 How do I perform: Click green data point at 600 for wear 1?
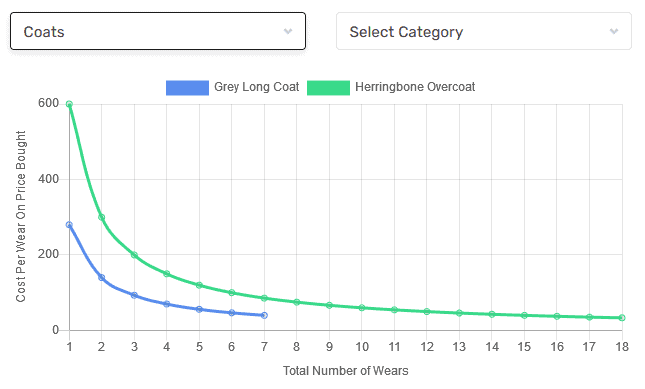pos(69,104)
